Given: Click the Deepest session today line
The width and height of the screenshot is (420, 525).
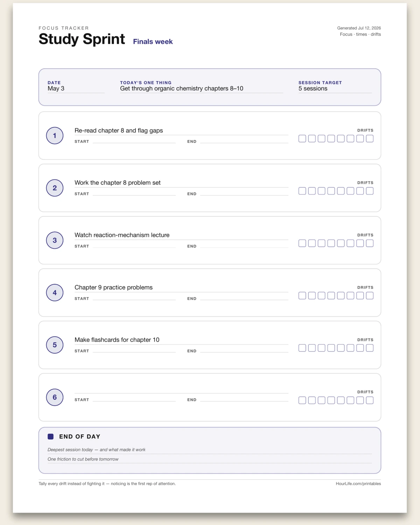Looking at the screenshot, I should pos(210,450).
